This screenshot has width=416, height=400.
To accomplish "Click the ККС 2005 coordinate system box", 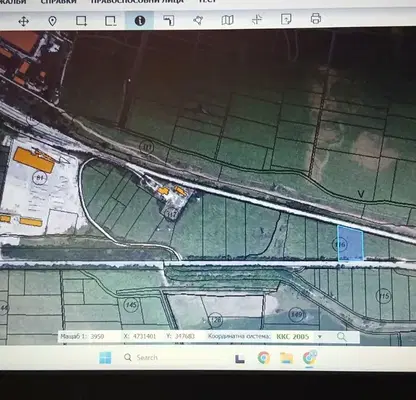I will click(x=293, y=336).
